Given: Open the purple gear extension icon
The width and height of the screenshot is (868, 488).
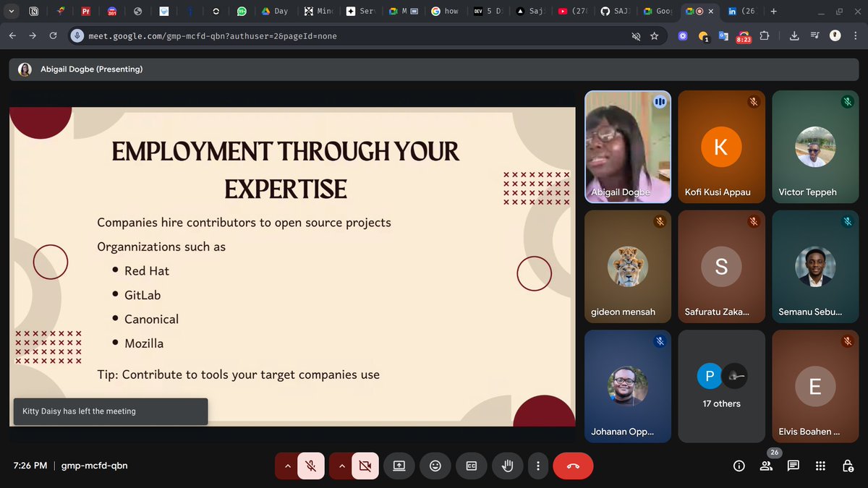Looking at the screenshot, I should coord(683,35).
